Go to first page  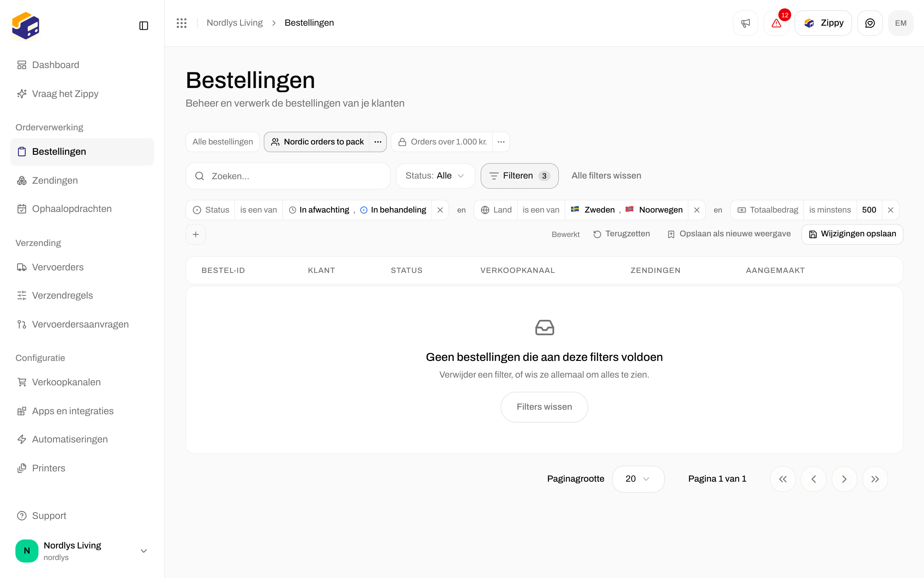click(783, 479)
